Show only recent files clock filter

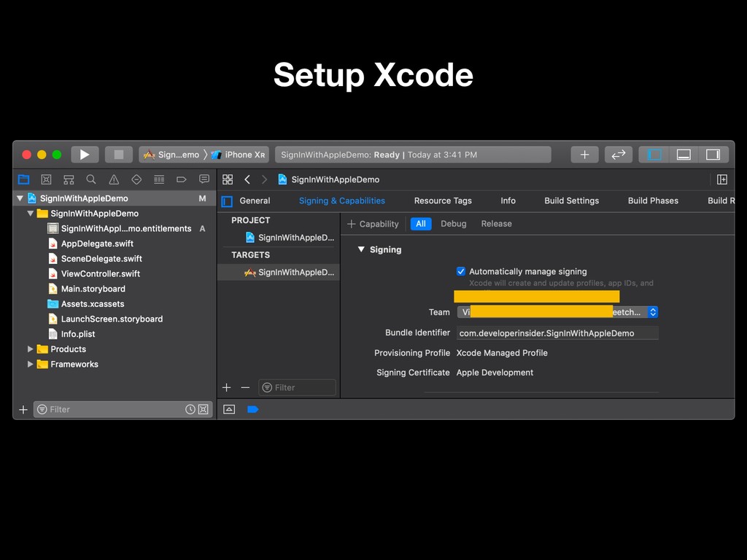click(190, 410)
